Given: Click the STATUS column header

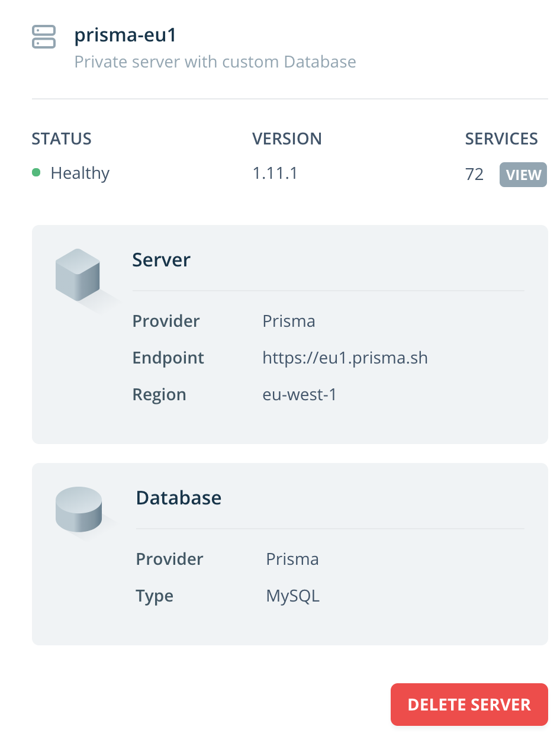Looking at the screenshot, I should (x=61, y=139).
